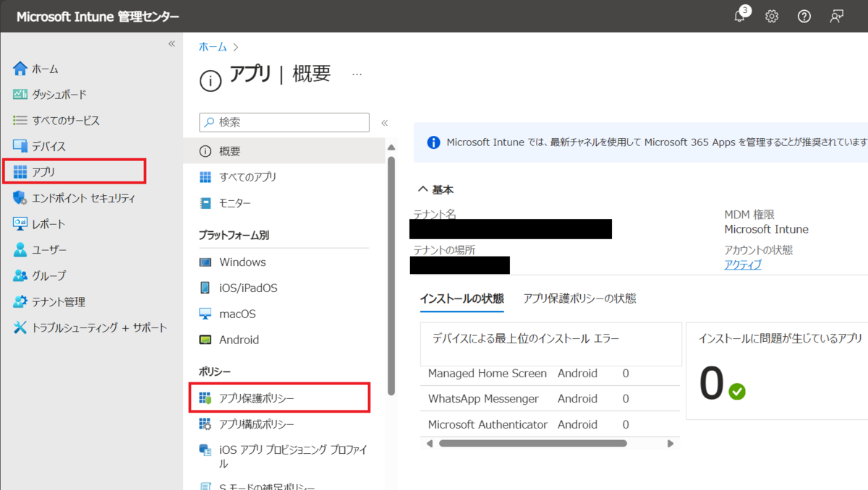Open the ellipsis menu beside アプリ | 概要
This screenshot has height=490, width=868.
357,74
